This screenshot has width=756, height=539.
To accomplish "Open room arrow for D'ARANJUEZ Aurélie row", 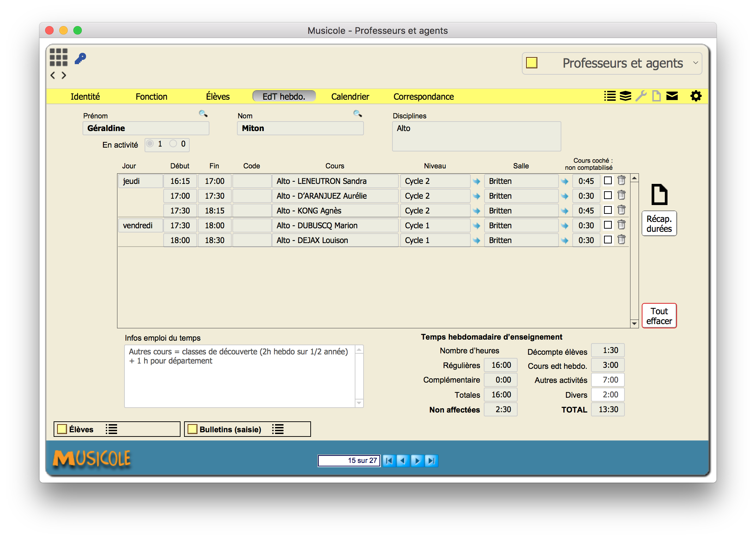I will (x=565, y=196).
